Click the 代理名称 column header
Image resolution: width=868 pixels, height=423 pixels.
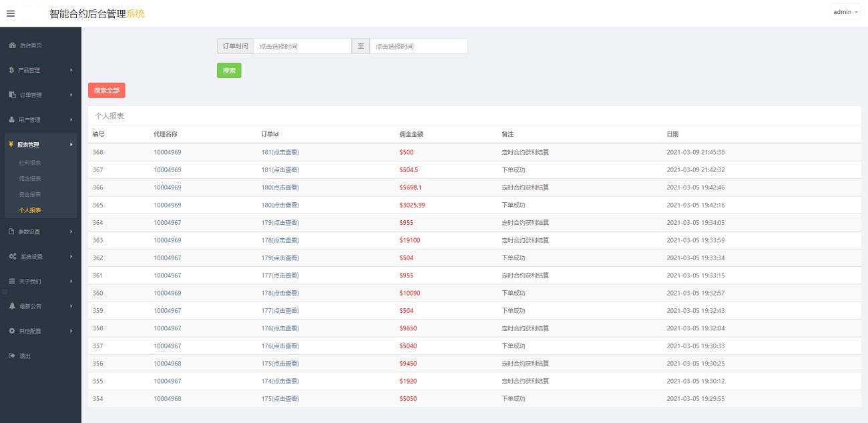coord(166,134)
